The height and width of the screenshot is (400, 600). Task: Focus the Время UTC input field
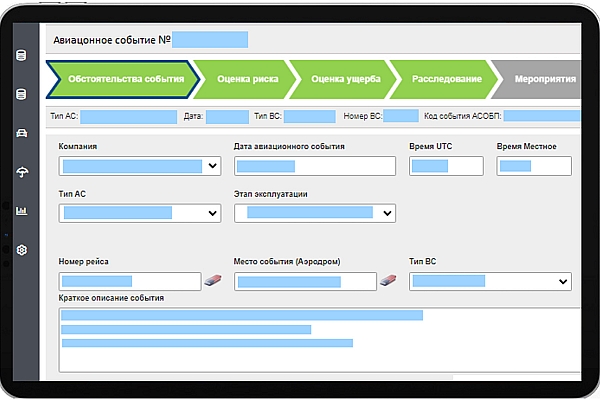pos(446,166)
